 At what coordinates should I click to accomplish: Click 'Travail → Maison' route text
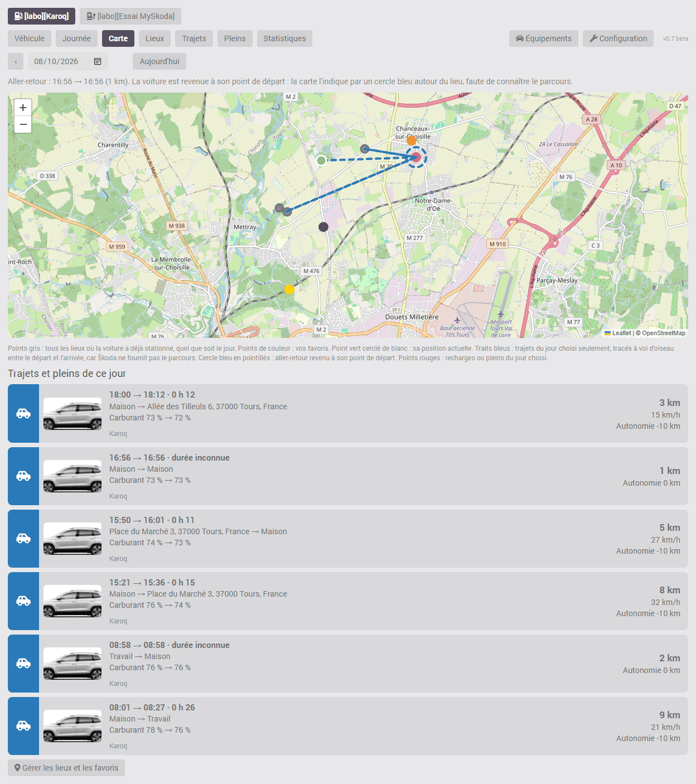coord(140,656)
